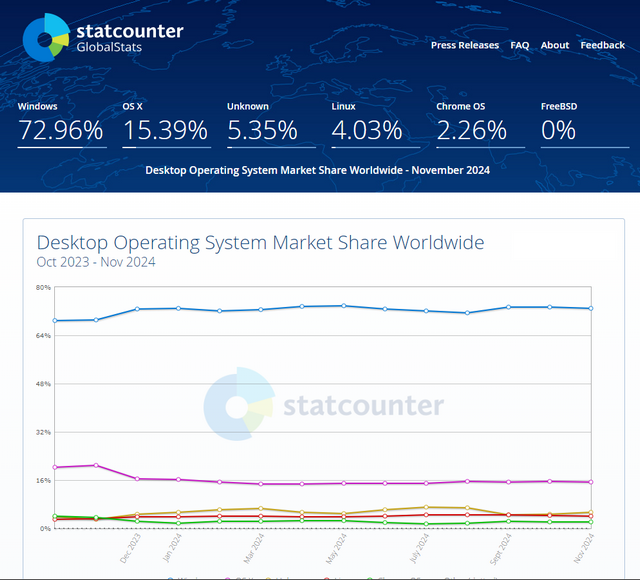Click the Sept 2024 x-axis label
The width and height of the screenshot is (640, 580).
click(x=500, y=549)
